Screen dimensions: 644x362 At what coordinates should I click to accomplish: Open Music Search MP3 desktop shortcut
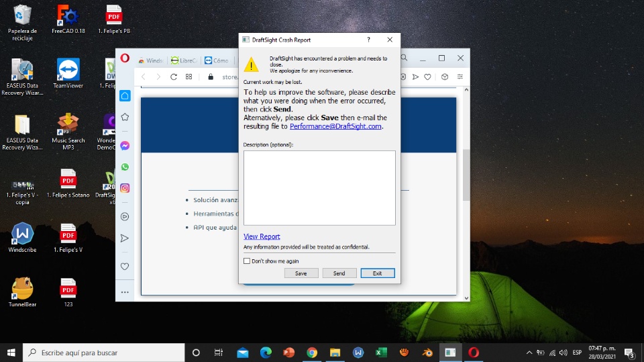click(x=68, y=132)
